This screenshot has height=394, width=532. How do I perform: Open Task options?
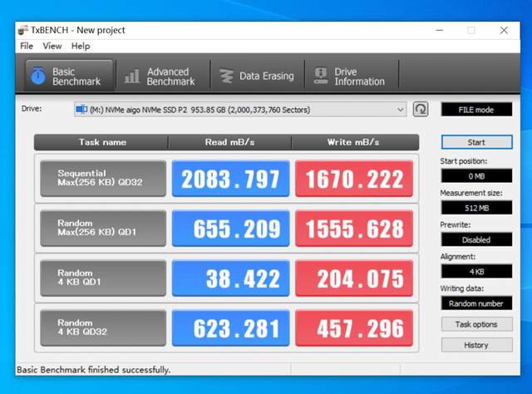(476, 324)
